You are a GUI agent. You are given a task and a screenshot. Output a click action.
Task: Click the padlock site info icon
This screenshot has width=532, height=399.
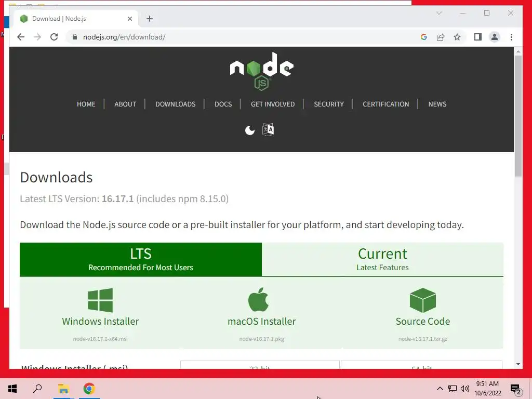(x=75, y=37)
